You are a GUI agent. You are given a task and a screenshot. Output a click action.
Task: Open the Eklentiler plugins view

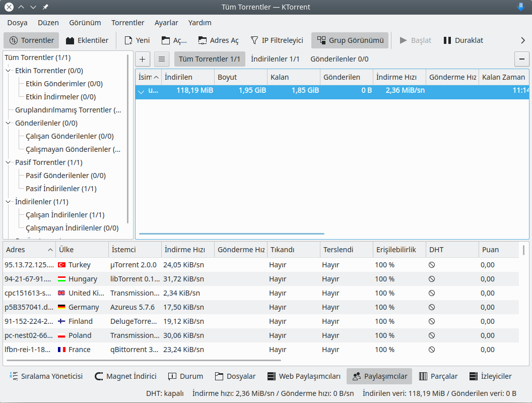87,40
